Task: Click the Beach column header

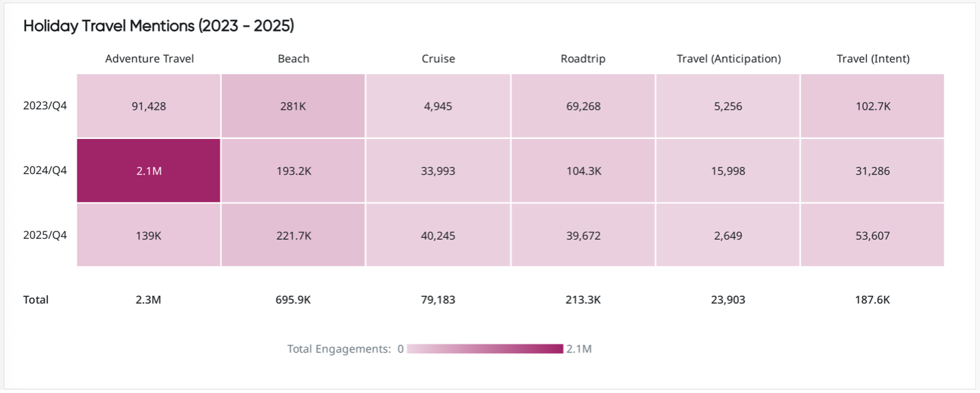Action: click(x=293, y=59)
